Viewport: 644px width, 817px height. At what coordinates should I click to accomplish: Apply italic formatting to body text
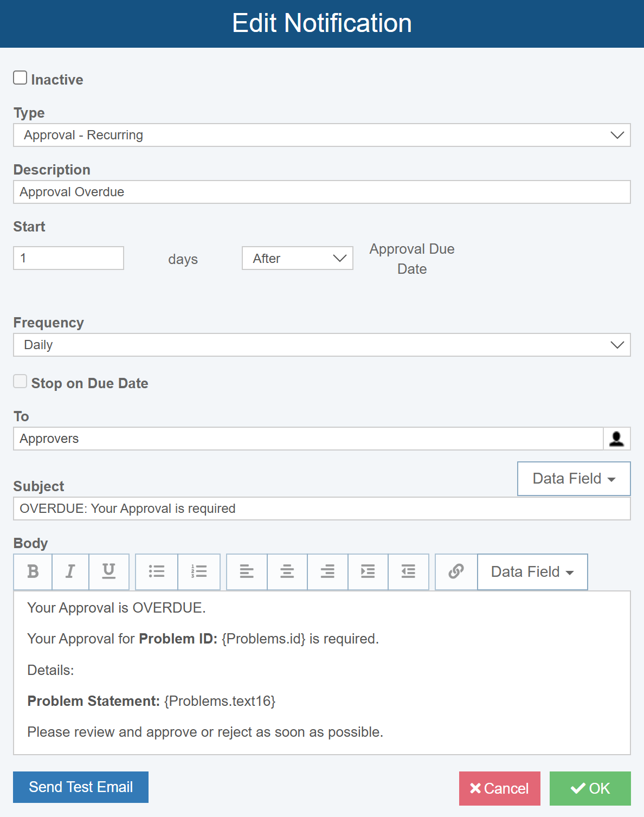click(70, 571)
